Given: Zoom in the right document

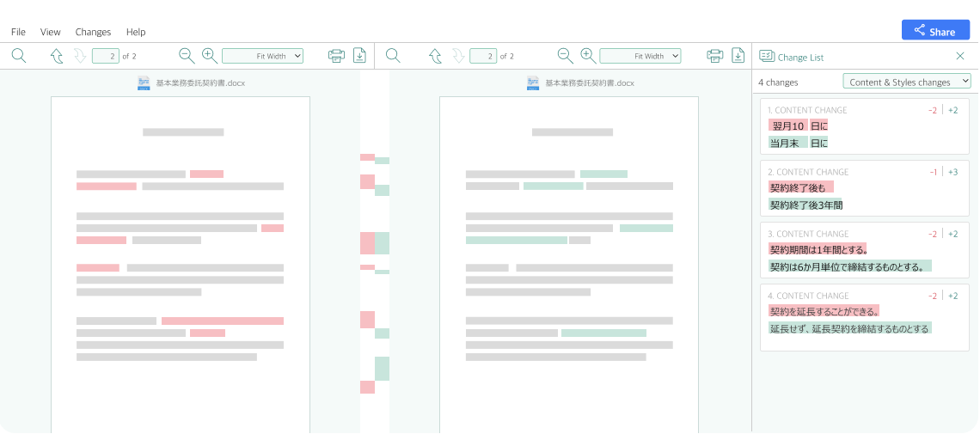Looking at the screenshot, I should point(588,56).
